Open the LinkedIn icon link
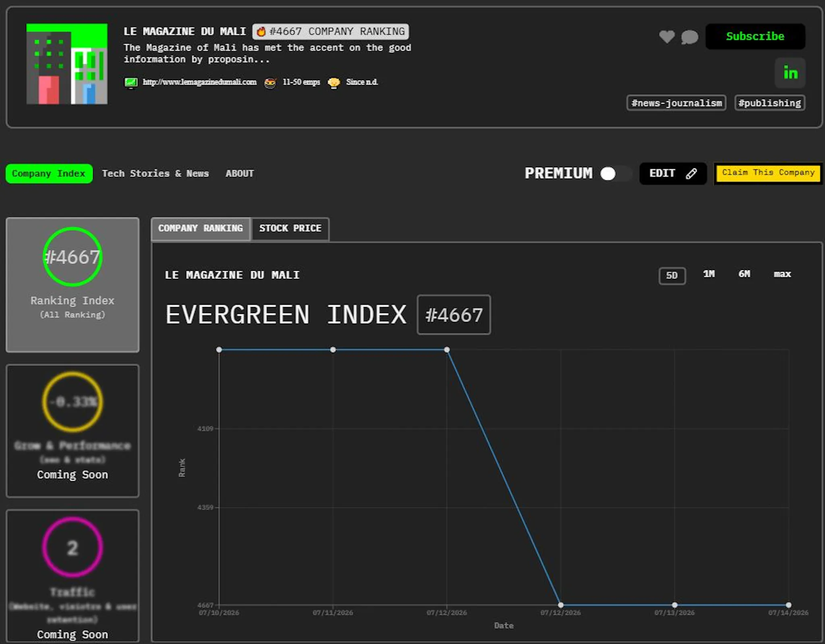This screenshot has height=644, width=825. [x=790, y=73]
